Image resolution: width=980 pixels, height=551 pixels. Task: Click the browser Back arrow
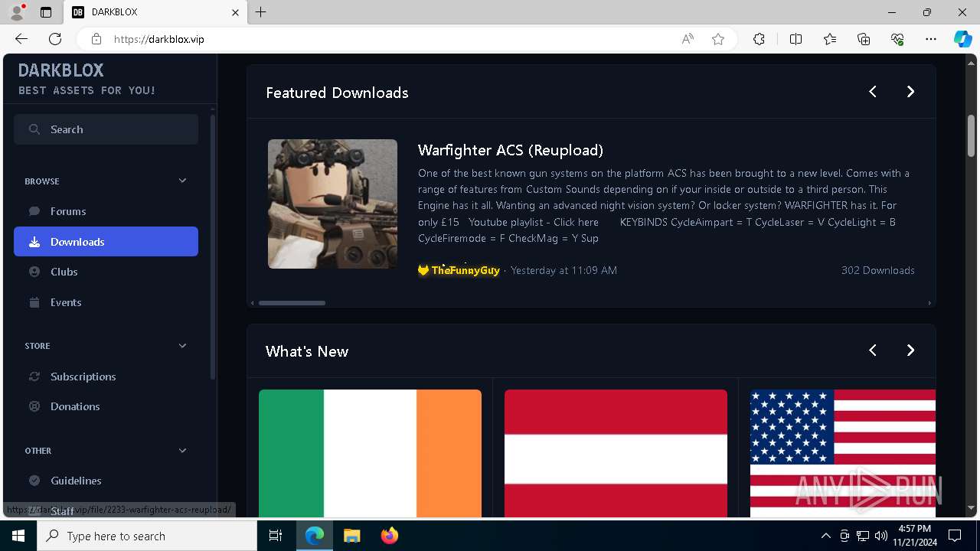21,39
